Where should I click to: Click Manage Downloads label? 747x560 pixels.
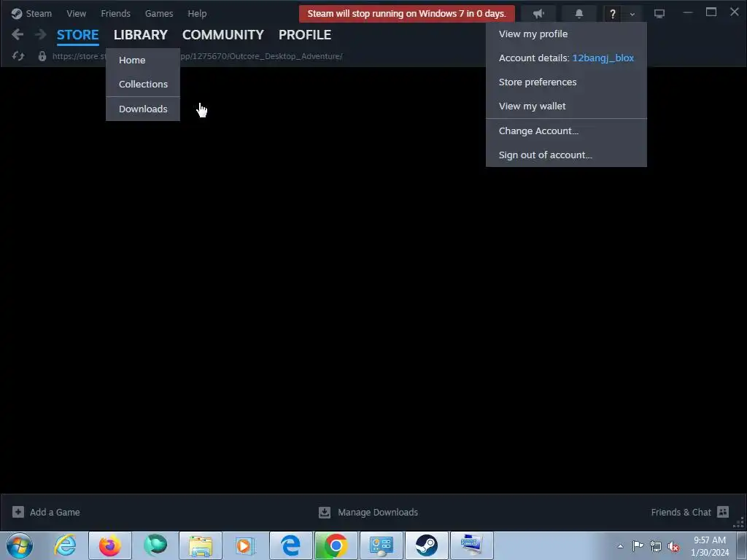click(x=378, y=513)
